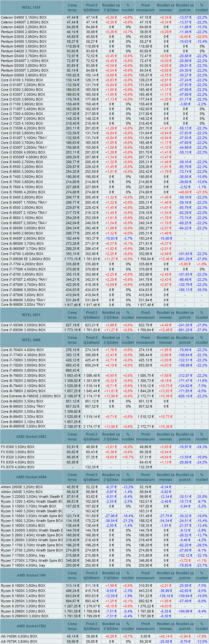Select Core i7-6950K EE 3,00GHz BOX name

[x=26, y=259]
